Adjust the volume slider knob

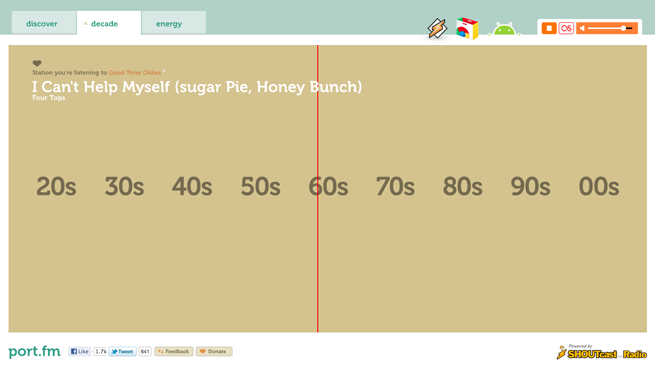[x=623, y=28]
